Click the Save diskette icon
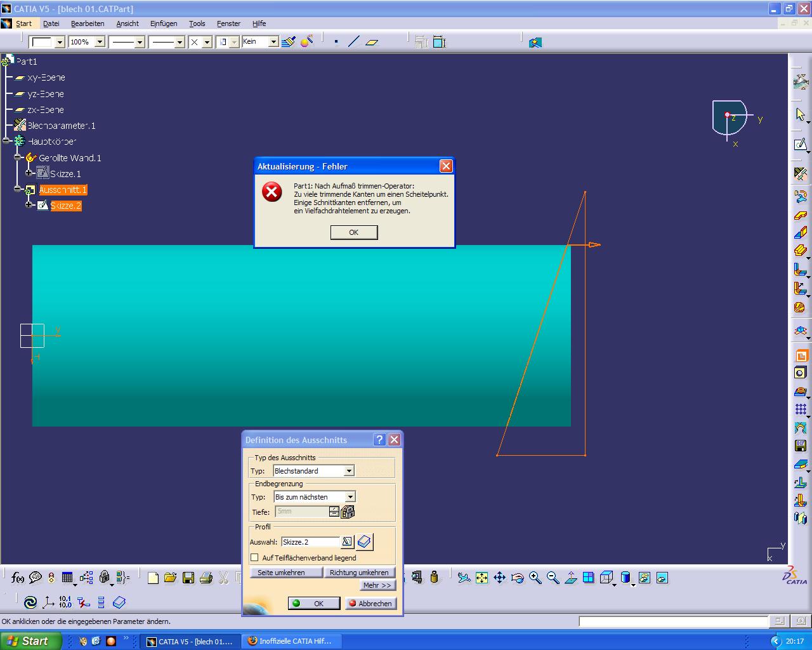 tap(188, 578)
